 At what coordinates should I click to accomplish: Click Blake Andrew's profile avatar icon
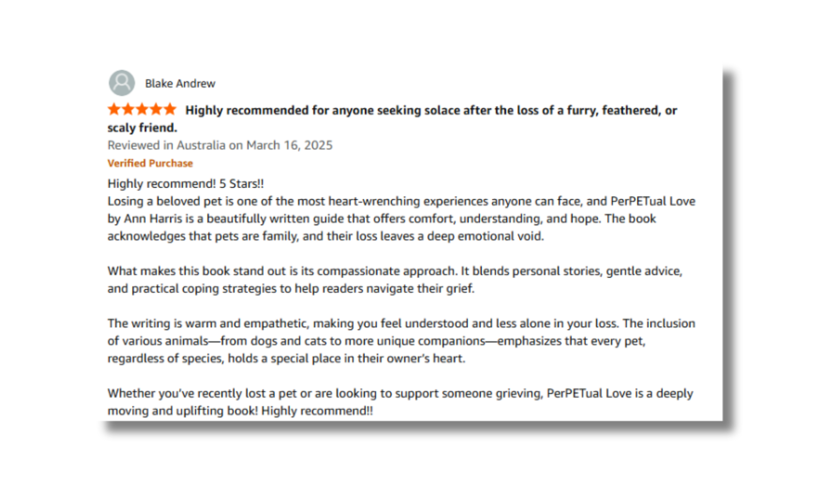point(122,83)
